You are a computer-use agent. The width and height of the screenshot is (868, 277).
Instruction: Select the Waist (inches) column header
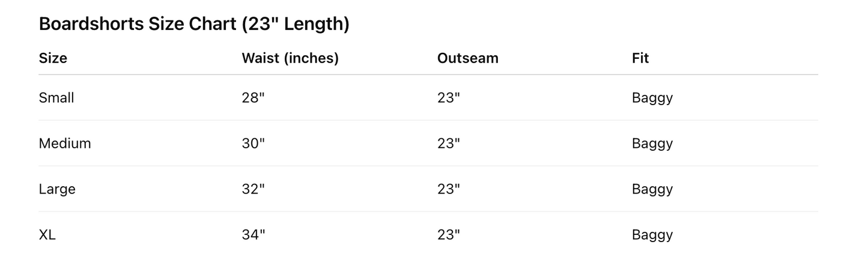290,58
